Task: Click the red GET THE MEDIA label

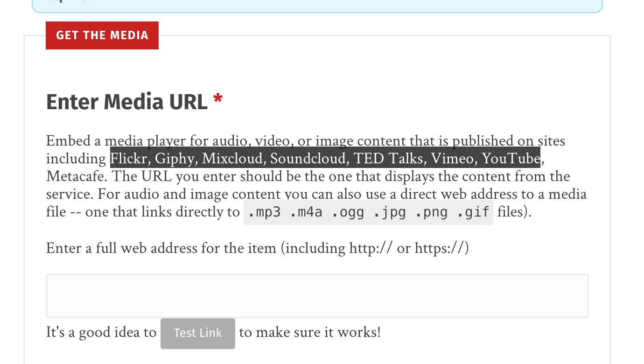Action: tap(102, 35)
